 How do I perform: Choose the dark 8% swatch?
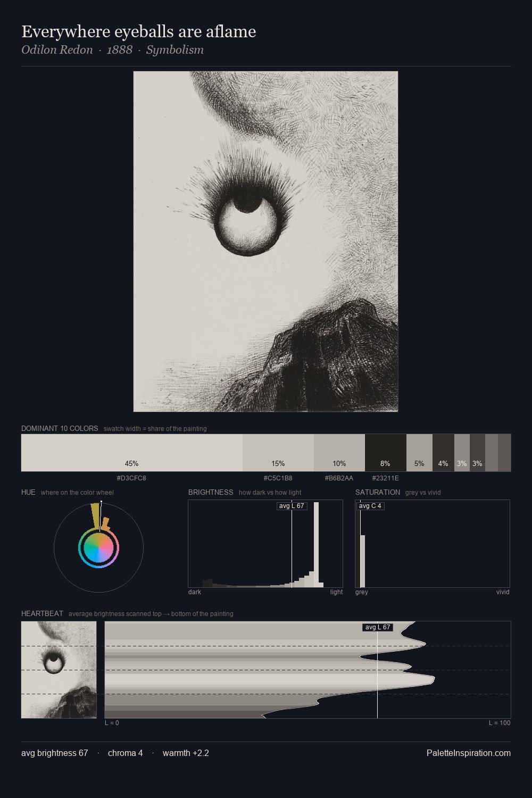tap(386, 453)
